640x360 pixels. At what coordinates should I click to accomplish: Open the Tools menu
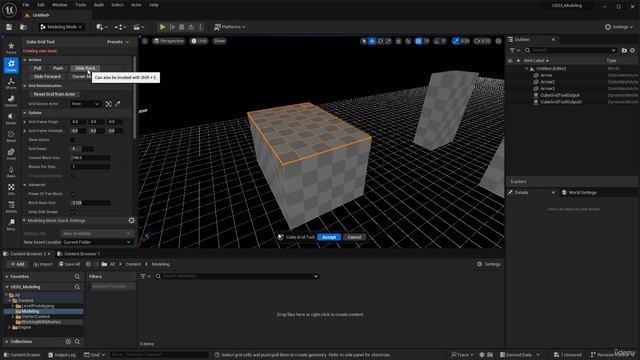tap(80, 5)
